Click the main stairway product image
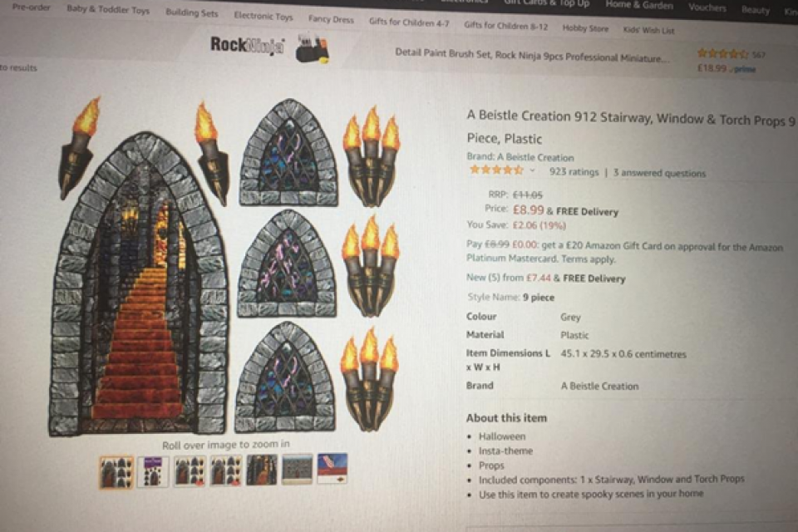This screenshot has width=798, height=532. point(140,285)
